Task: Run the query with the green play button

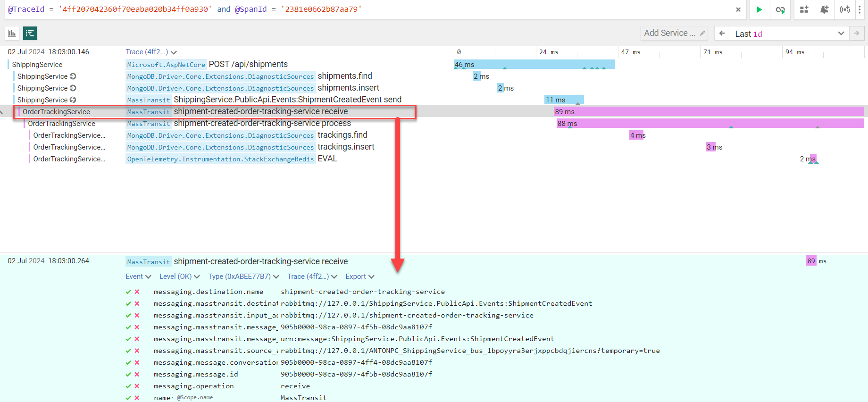Action: point(759,9)
